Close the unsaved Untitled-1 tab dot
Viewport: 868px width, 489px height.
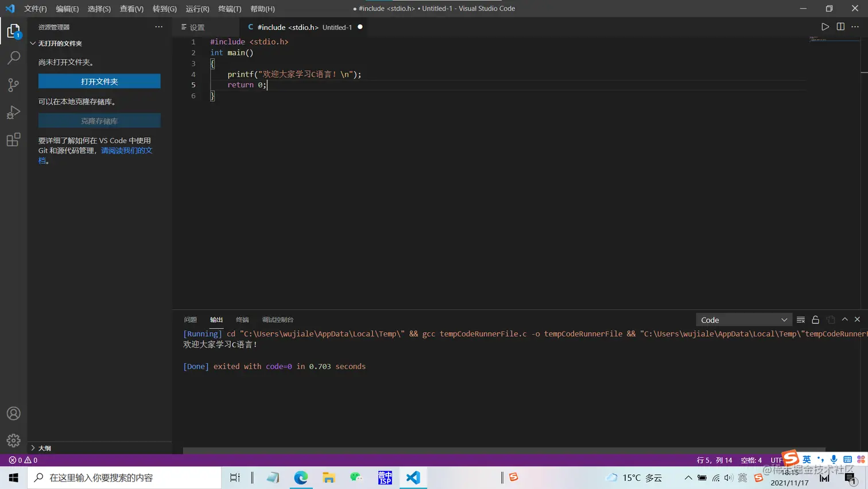tap(360, 27)
